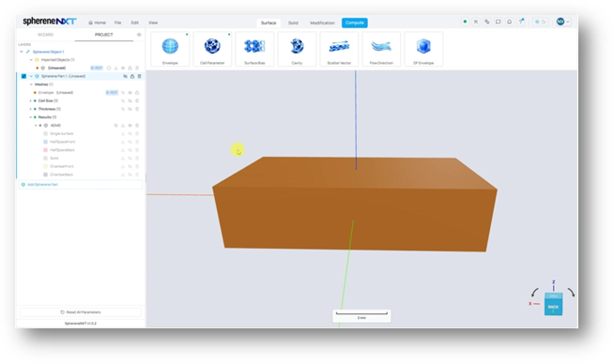Toggle visibility of the ADMS result
Image resolution: width=614 pixels, height=364 pixels.
(x=130, y=126)
